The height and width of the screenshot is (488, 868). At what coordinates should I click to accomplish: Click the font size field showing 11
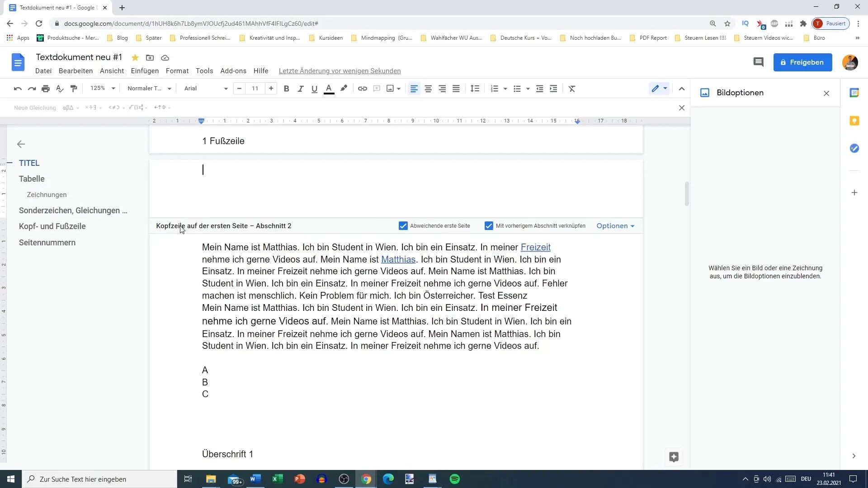(255, 89)
